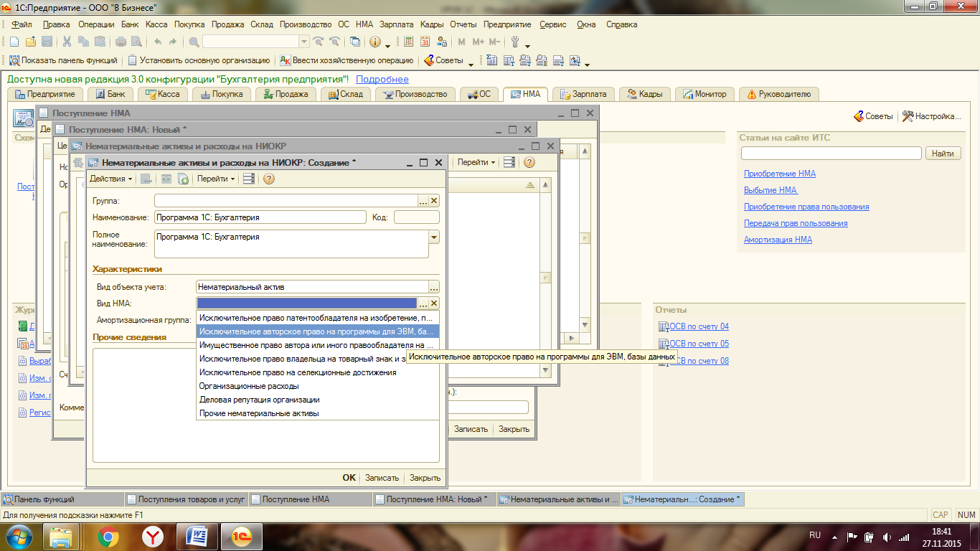Click the copy-new-item icon in Создание form toolbar
Image resolution: width=980 pixels, height=551 pixels.
183,179
